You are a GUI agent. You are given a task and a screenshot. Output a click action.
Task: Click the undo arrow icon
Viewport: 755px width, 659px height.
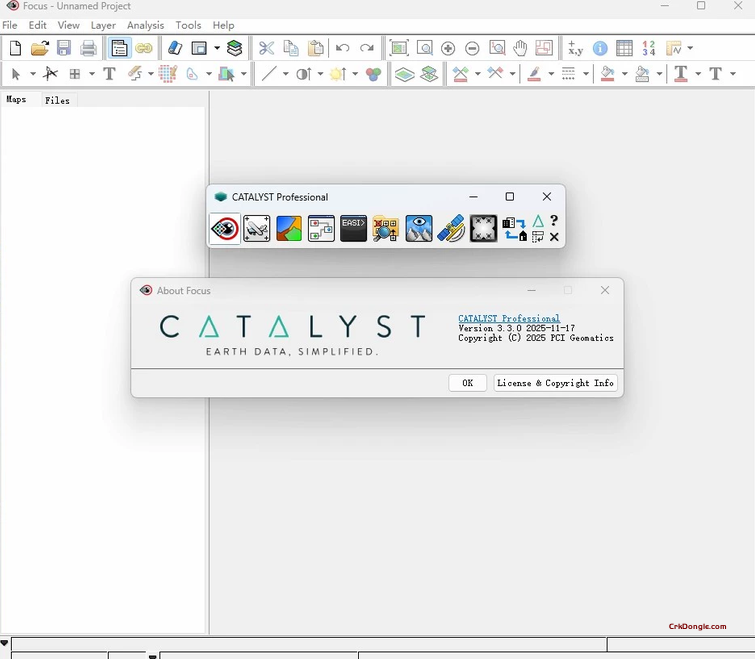[x=342, y=48]
